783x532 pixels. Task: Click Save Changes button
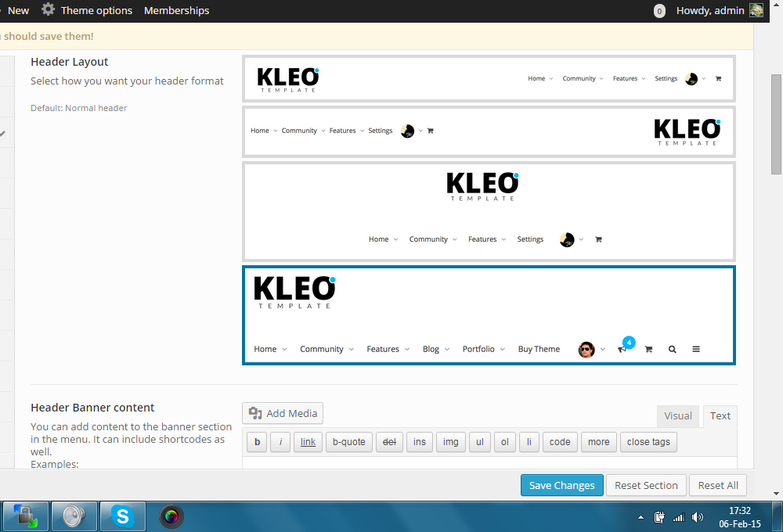561,485
